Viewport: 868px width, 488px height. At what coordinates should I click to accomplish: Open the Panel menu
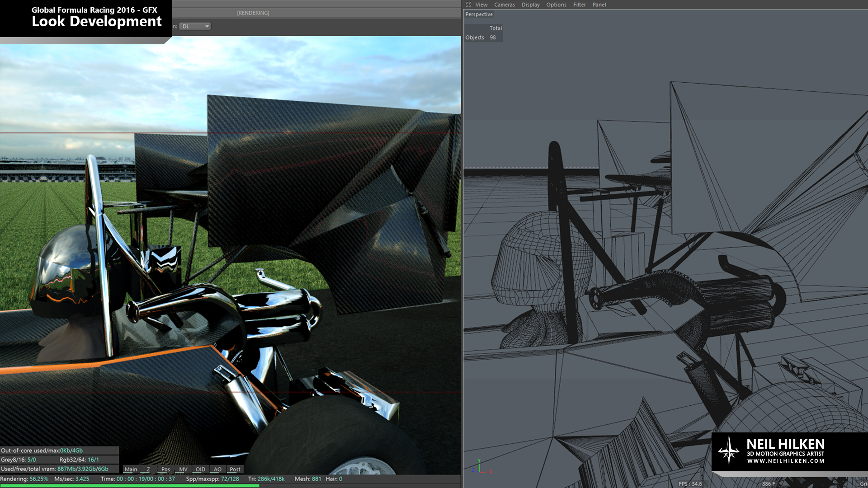(x=599, y=5)
